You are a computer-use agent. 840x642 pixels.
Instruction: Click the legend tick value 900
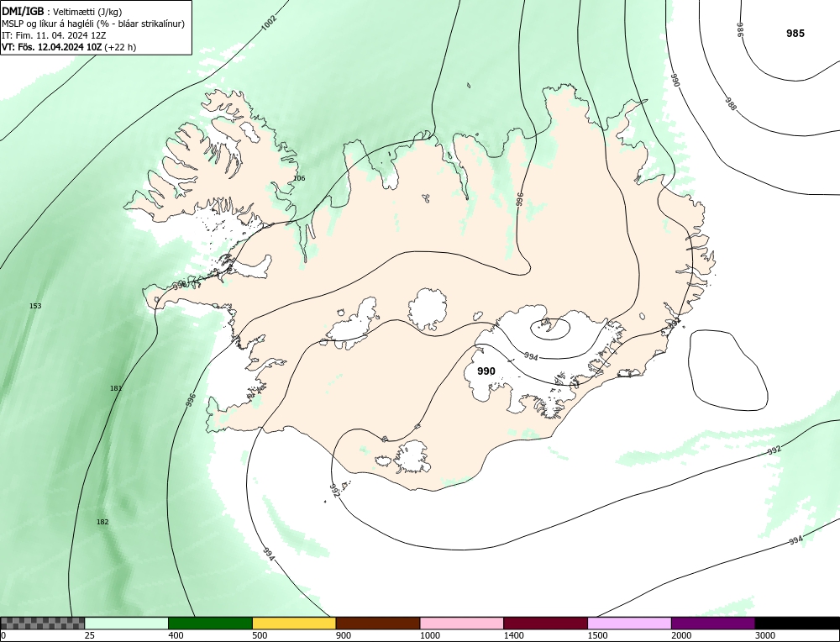point(344,636)
